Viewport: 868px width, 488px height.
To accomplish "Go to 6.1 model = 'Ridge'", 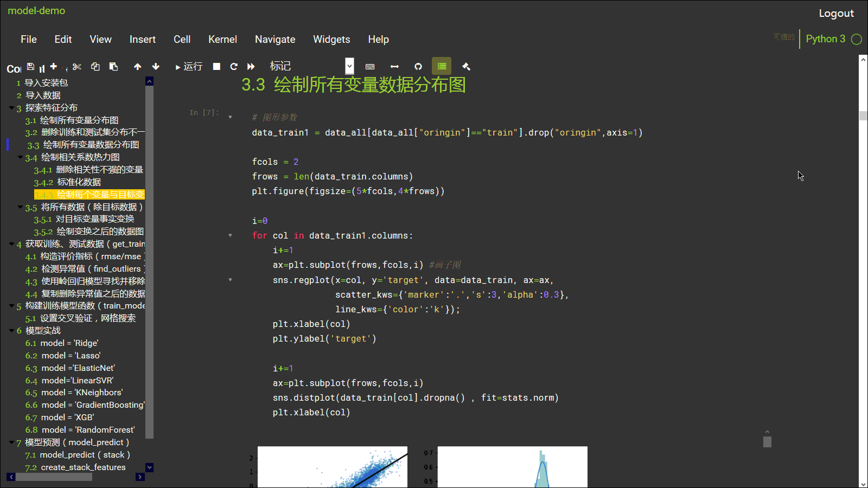I will (x=62, y=343).
